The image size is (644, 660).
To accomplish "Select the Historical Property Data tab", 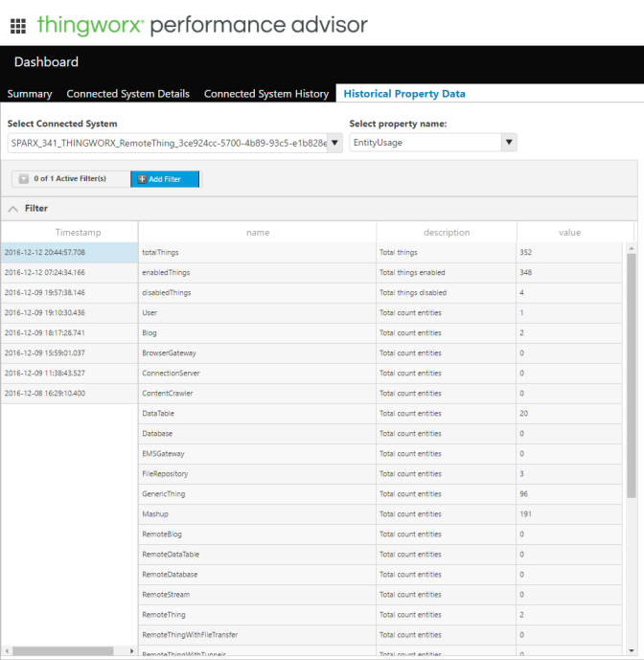I will click(x=404, y=94).
